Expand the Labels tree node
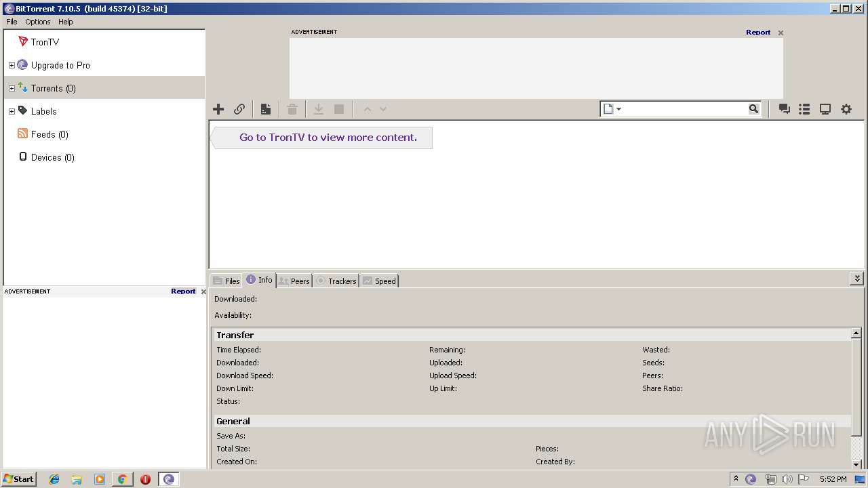 coord(12,111)
